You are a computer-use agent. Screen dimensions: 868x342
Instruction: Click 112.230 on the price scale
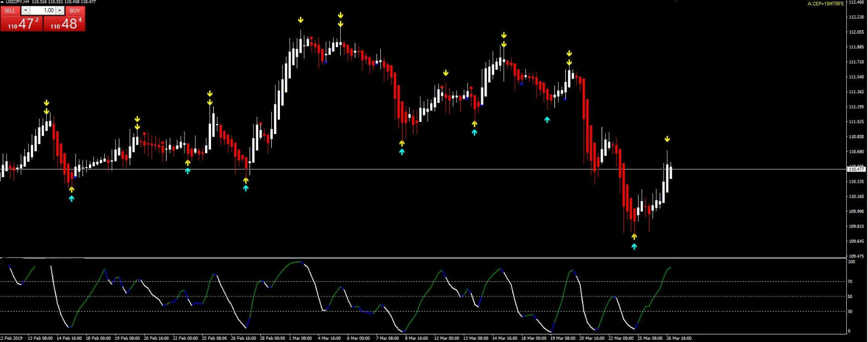(857, 17)
